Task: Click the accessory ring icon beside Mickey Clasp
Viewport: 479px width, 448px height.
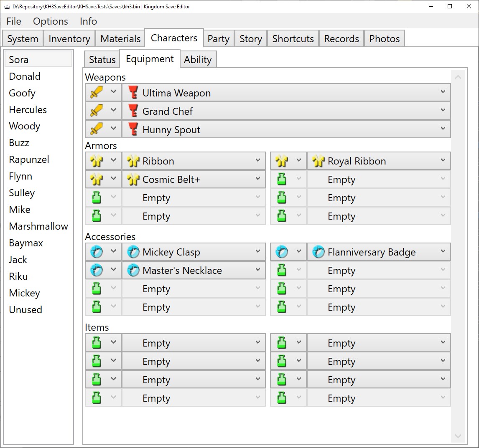Action: tap(97, 252)
